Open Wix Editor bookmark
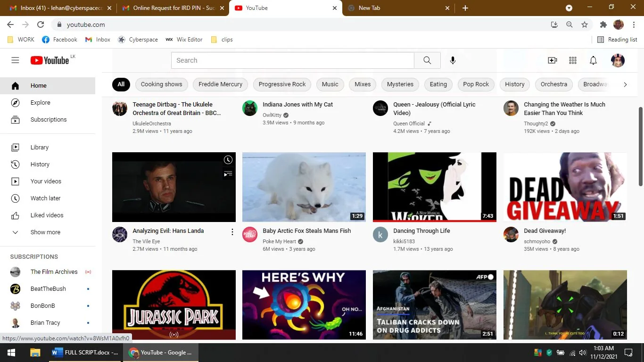Screen dimensions: 644x362 (184, 40)
